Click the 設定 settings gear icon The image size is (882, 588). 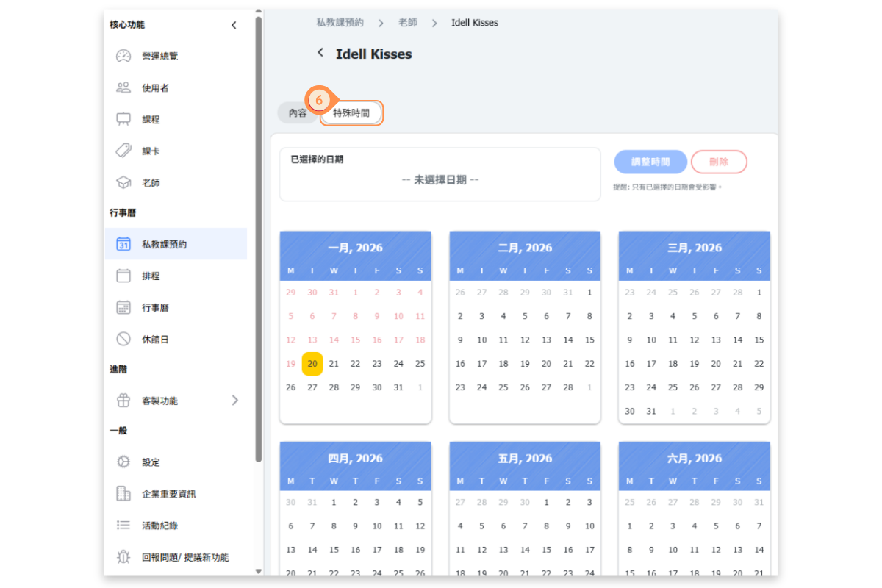(x=123, y=462)
